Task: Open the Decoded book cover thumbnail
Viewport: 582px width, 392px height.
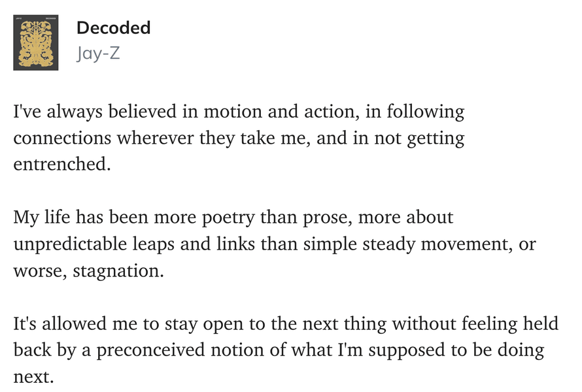Action: click(35, 42)
